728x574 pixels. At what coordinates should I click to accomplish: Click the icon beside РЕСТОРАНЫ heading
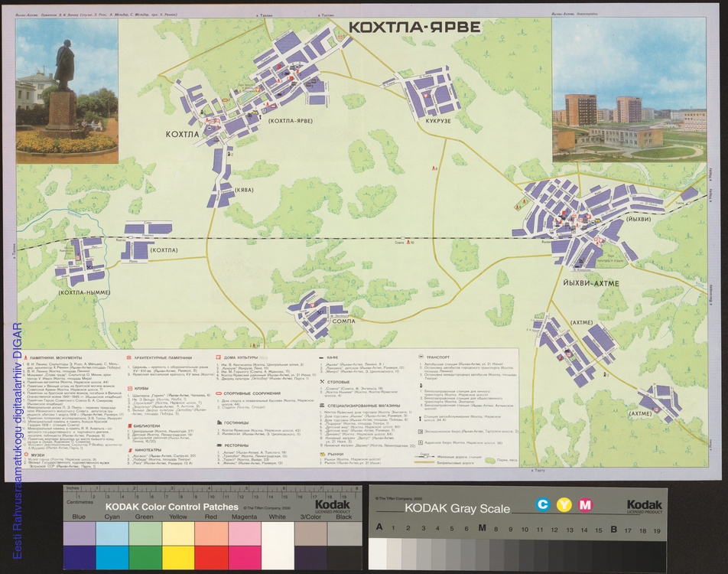pyautogui.click(x=219, y=445)
